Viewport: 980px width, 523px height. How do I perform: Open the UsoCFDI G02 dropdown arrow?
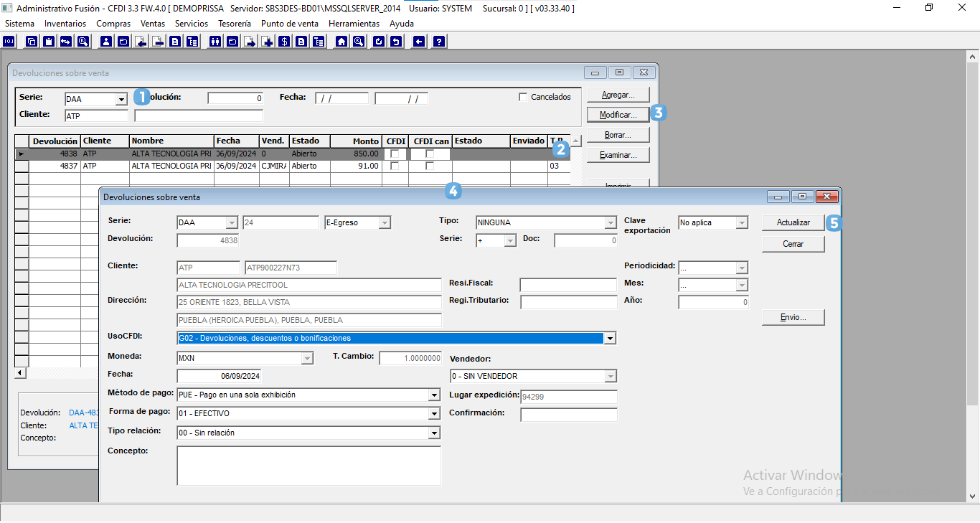(610, 338)
